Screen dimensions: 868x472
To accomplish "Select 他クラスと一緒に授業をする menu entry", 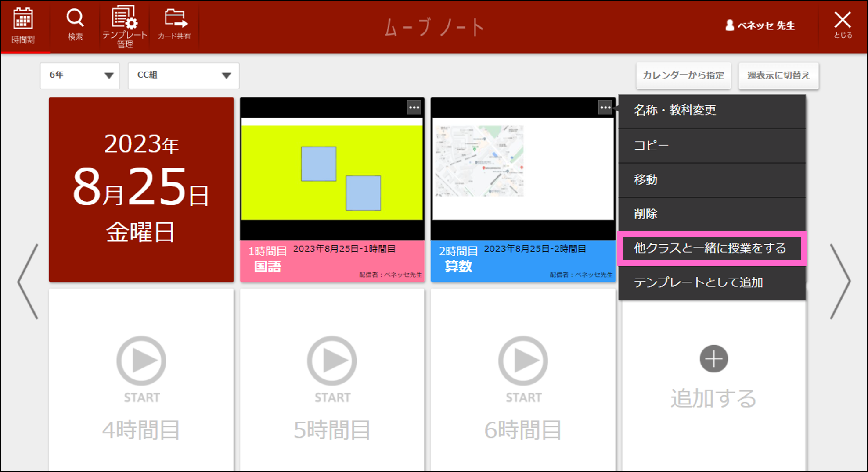I will (x=710, y=248).
